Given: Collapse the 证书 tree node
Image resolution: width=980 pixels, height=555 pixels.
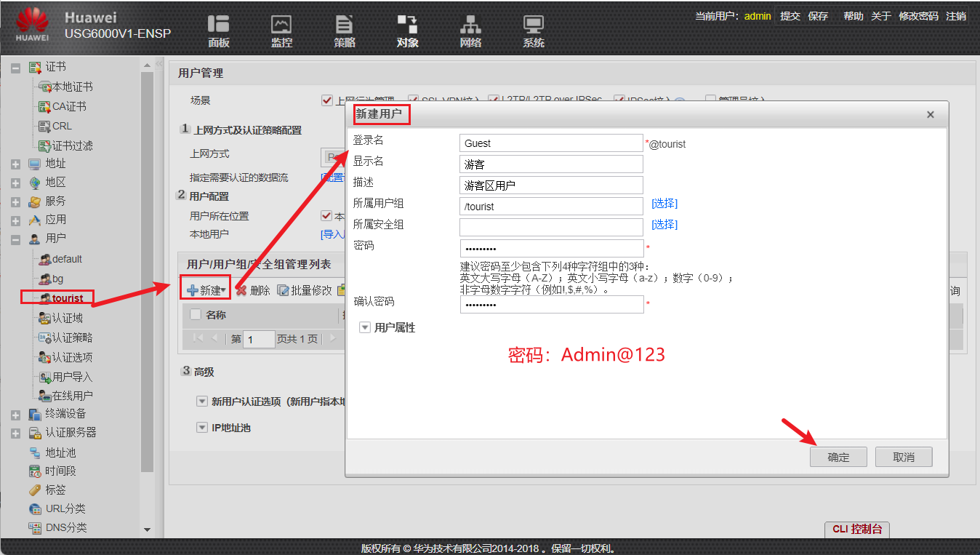Looking at the screenshot, I should pyautogui.click(x=15, y=68).
